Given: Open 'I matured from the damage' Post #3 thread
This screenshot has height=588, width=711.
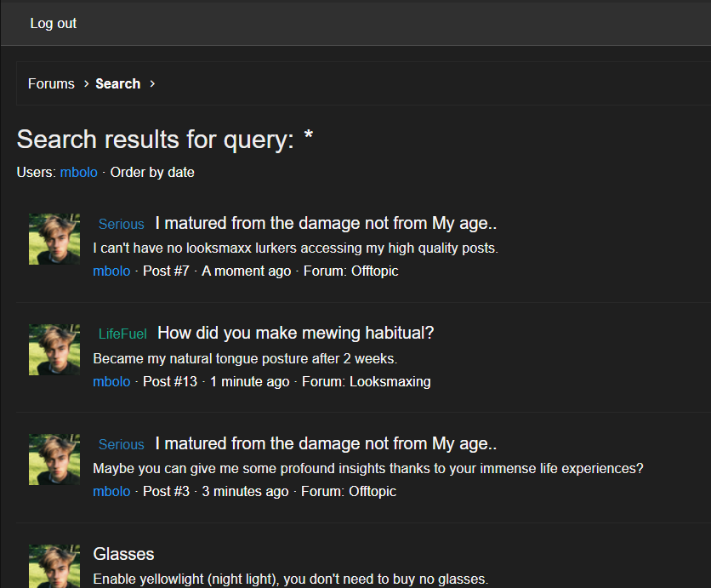Looking at the screenshot, I should tap(326, 443).
